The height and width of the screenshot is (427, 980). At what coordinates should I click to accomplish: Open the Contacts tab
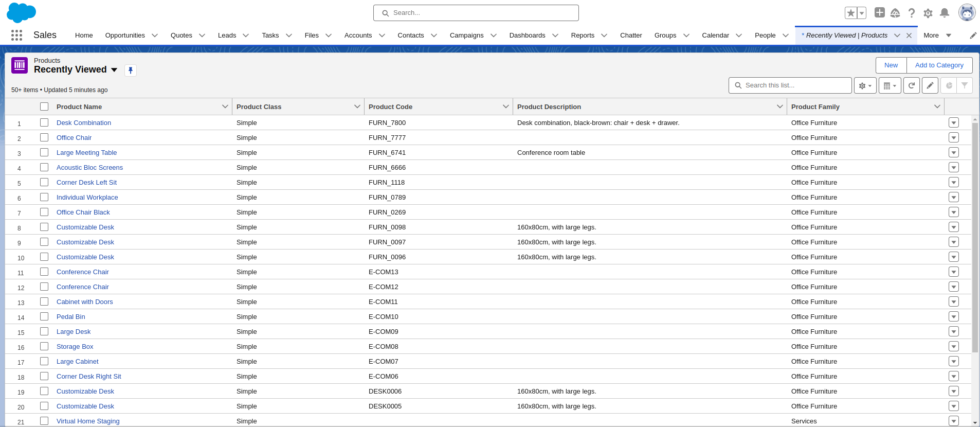[411, 35]
